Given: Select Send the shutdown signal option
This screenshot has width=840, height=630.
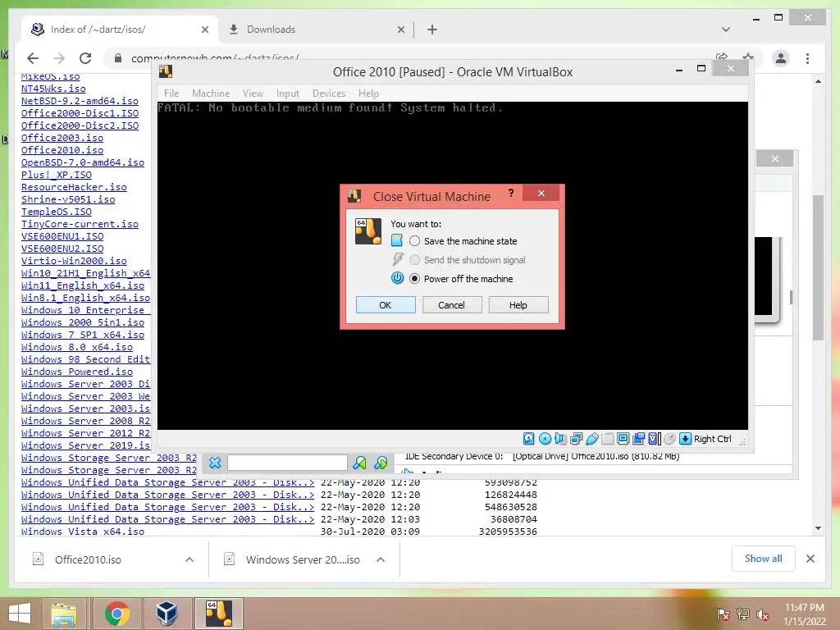Looking at the screenshot, I should point(414,260).
